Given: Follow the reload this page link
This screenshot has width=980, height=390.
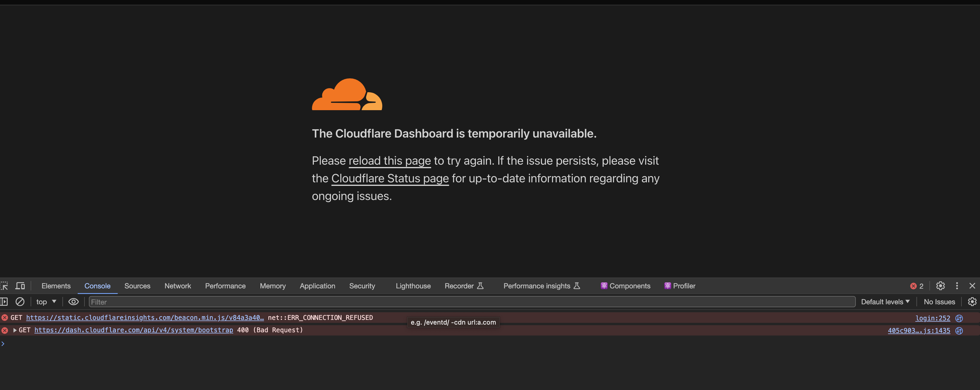Looking at the screenshot, I should 390,161.
